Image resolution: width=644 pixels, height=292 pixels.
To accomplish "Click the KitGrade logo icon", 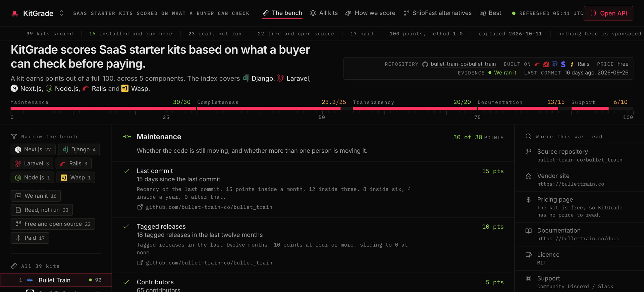I will [15, 13].
